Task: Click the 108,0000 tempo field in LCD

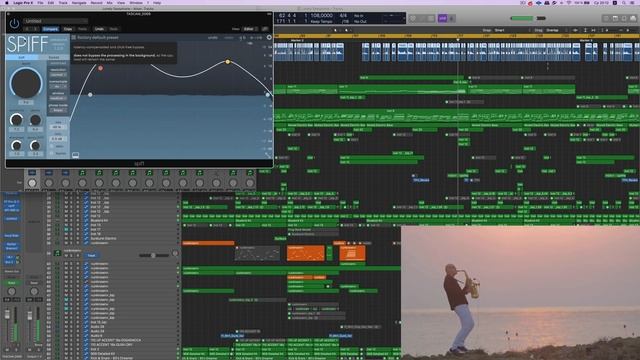Action: pos(322,16)
